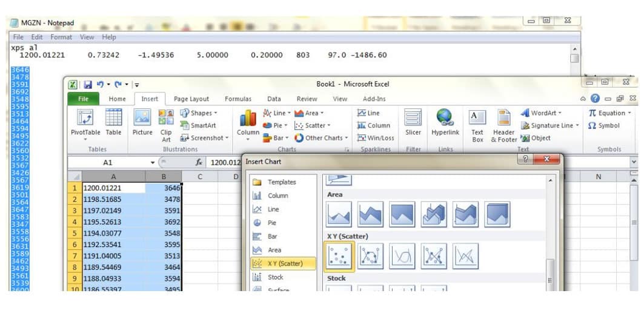Open Clip Art in the ribbon
Screen dimensions: 644x322
[166, 125]
